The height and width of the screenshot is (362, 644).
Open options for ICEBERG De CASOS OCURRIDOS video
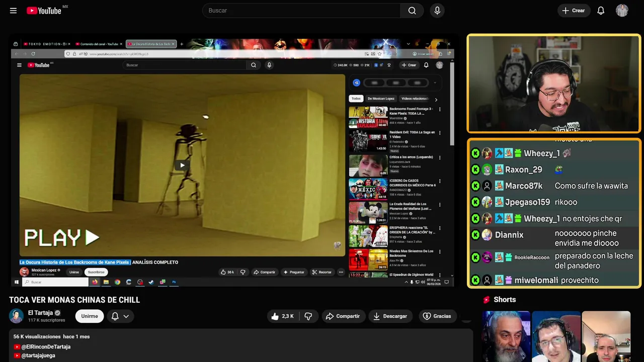click(440, 181)
